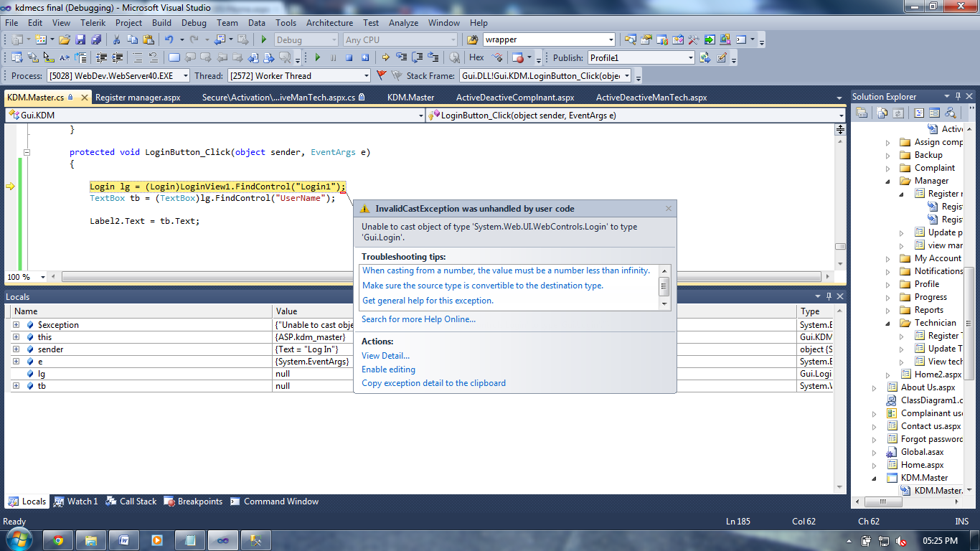Click Copy exception detail to the clipboard
980x551 pixels.
[x=433, y=383]
